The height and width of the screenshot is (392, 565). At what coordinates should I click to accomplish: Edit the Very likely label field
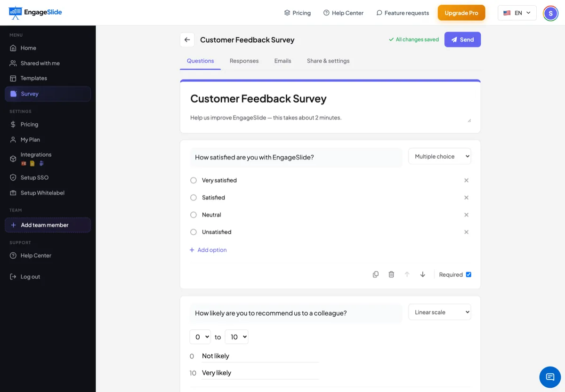tap(260, 373)
